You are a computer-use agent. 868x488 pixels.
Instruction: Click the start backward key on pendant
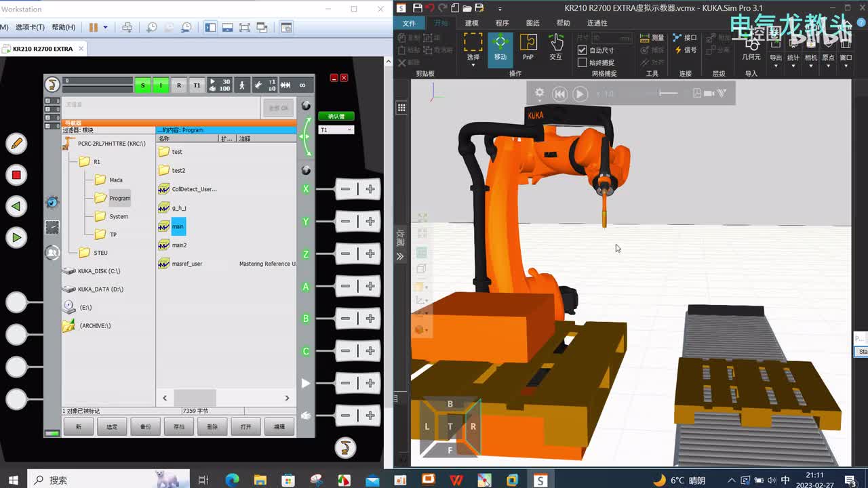coord(16,206)
